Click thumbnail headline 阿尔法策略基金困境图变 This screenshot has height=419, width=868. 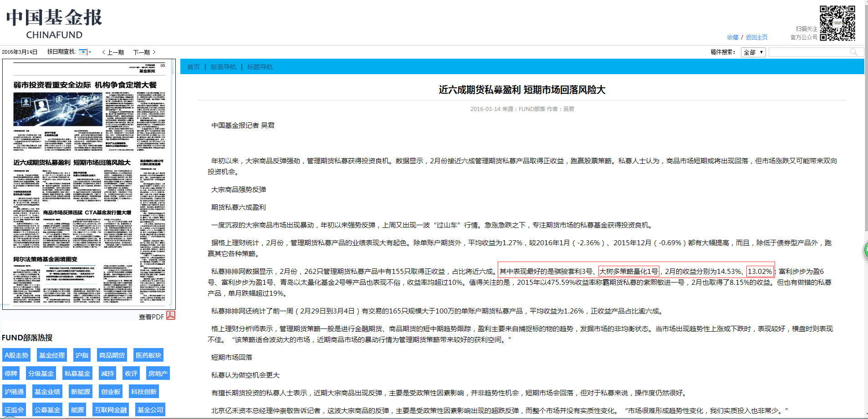click(46, 259)
